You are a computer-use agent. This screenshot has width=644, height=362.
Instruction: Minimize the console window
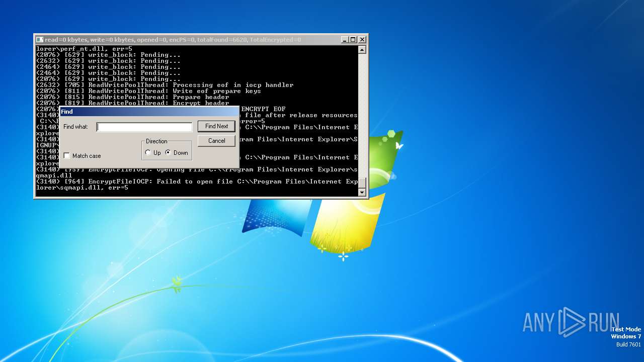click(345, 40)
